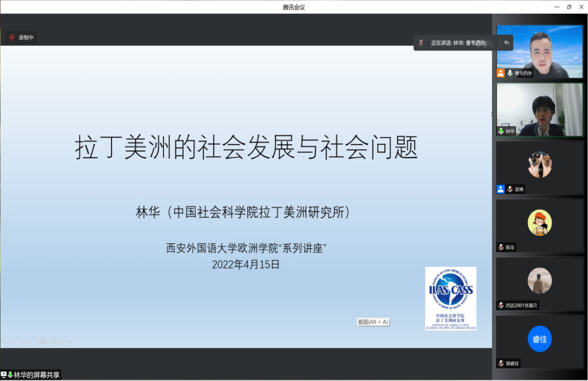
Task: Click the previous slide arrow in slideshow controls
Action: 7,341
